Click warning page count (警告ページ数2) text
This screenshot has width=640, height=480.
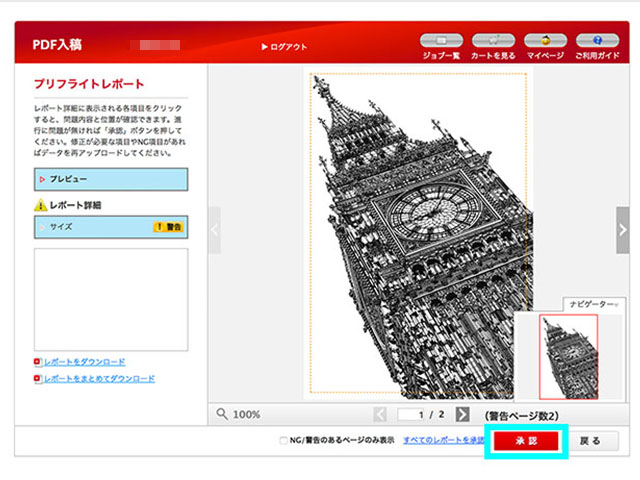(522, 416)
